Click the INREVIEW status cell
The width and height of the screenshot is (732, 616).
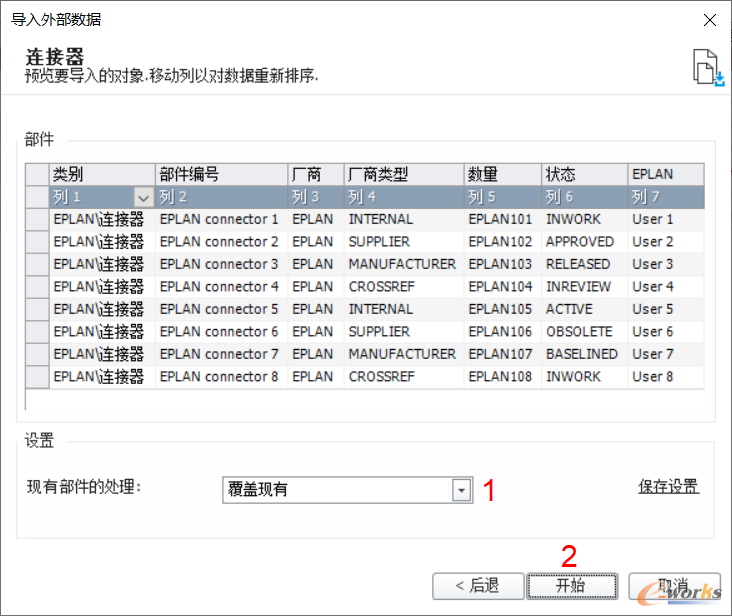tap(584, 287)
